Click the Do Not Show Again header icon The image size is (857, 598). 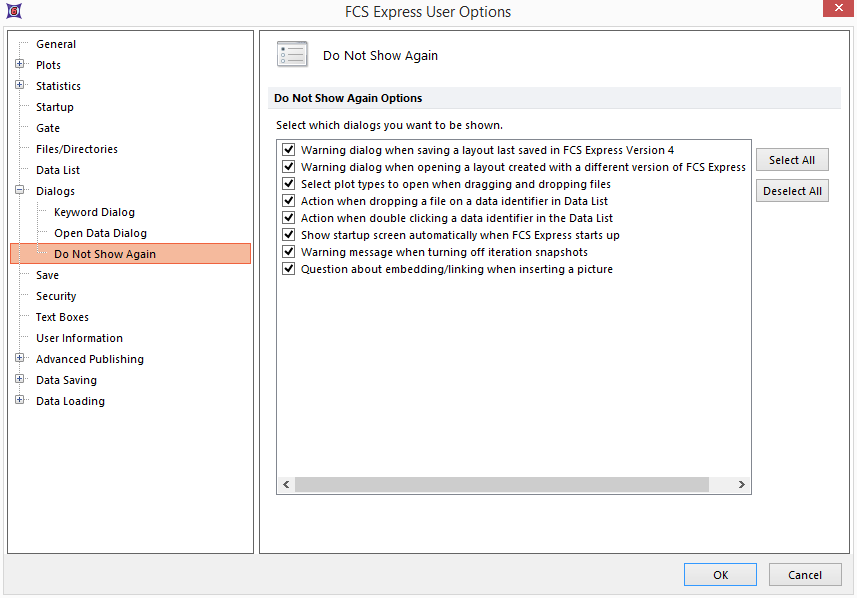click(x=292, y=55)
